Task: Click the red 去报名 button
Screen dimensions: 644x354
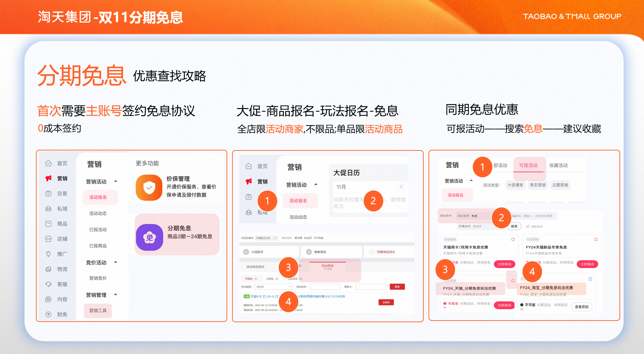Action: [x=386, y=302]
